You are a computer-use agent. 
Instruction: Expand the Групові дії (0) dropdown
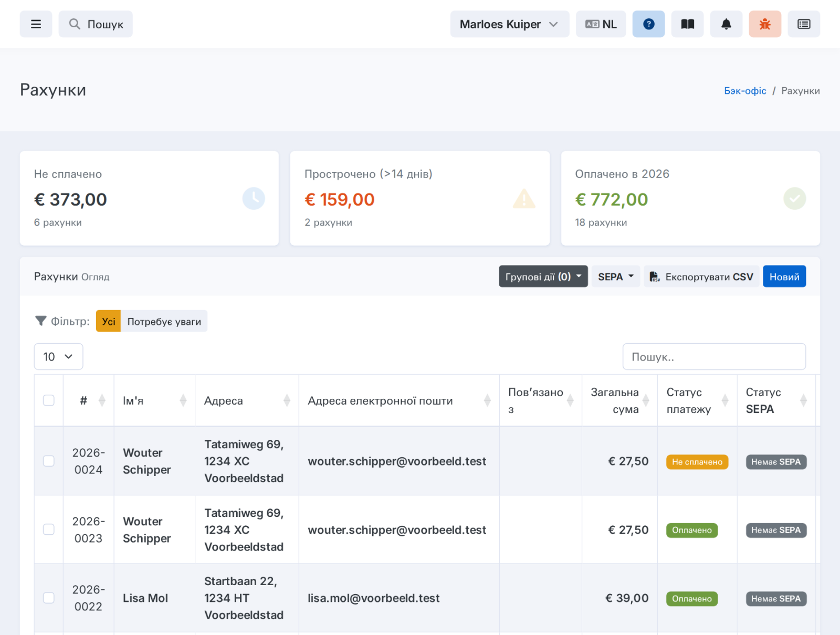543,277
